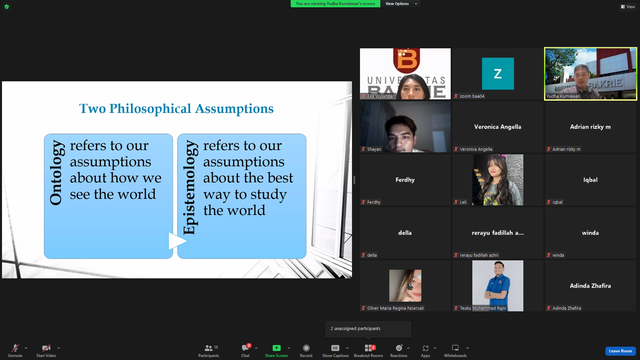Click muted mic icon on Adinda Zhafira's tile
This screenshot has height=360, width=640.
(x=549, y=308)
